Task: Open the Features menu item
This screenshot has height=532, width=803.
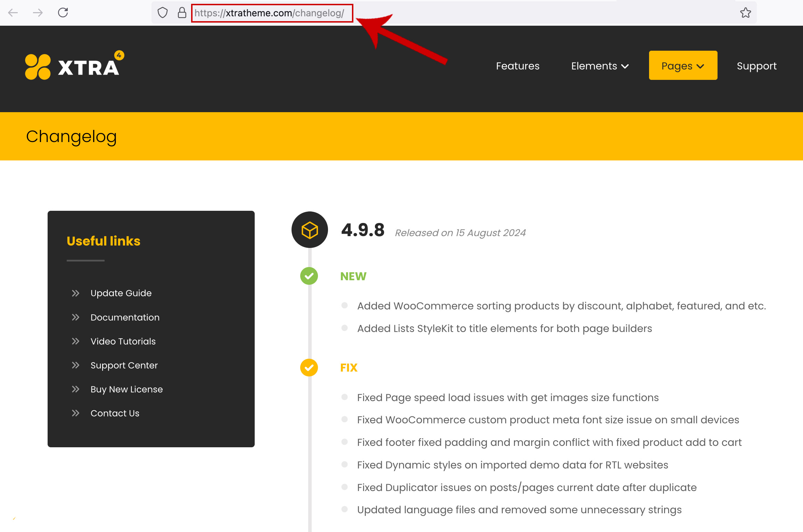Action: click(x=517, y=66)
